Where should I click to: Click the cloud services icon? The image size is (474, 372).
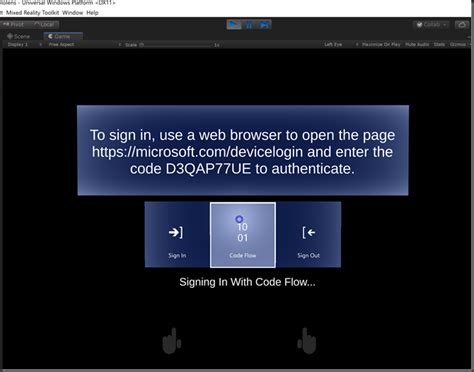462,25
